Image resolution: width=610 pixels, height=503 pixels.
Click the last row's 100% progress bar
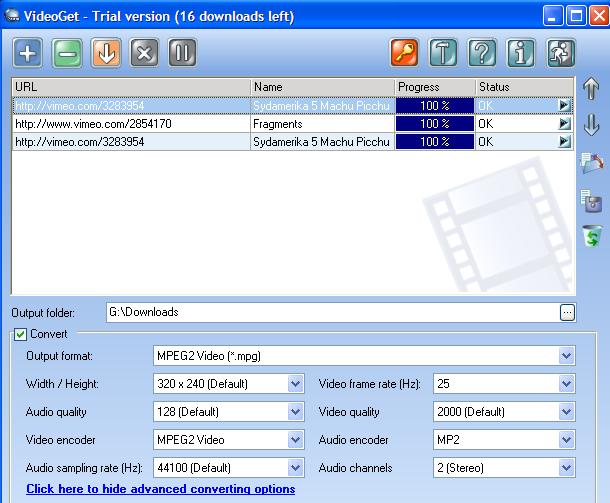click(435, 142)
